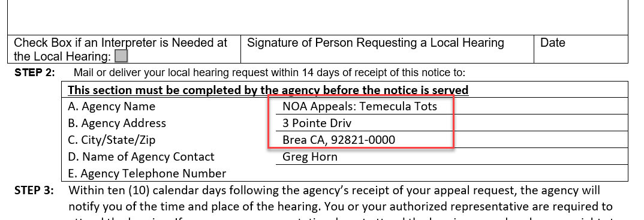Click the 'Within ten (10) calendar days' paragraph
The width and height of the screenshot is (644, 220).
tap(341, 204)
